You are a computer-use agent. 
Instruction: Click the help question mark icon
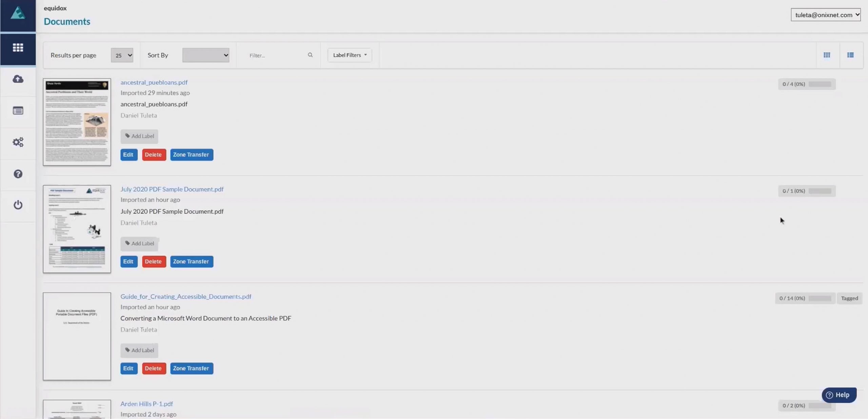[18, 173]
